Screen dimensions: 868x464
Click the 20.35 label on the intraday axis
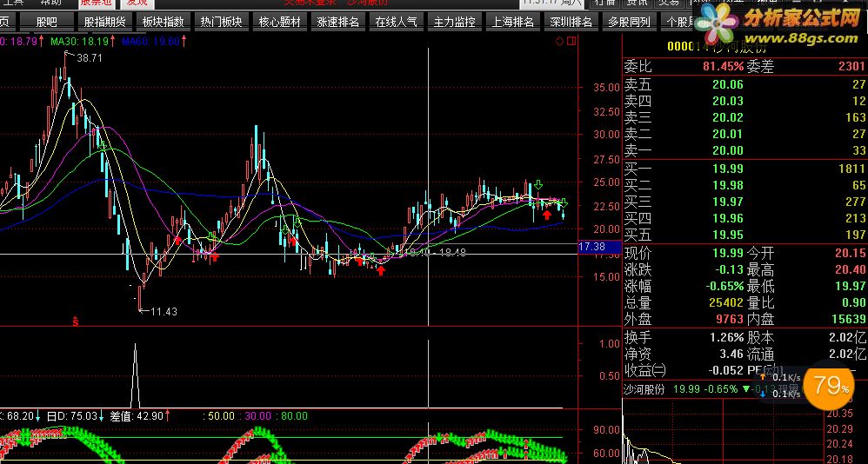click(x=839, y=414)
